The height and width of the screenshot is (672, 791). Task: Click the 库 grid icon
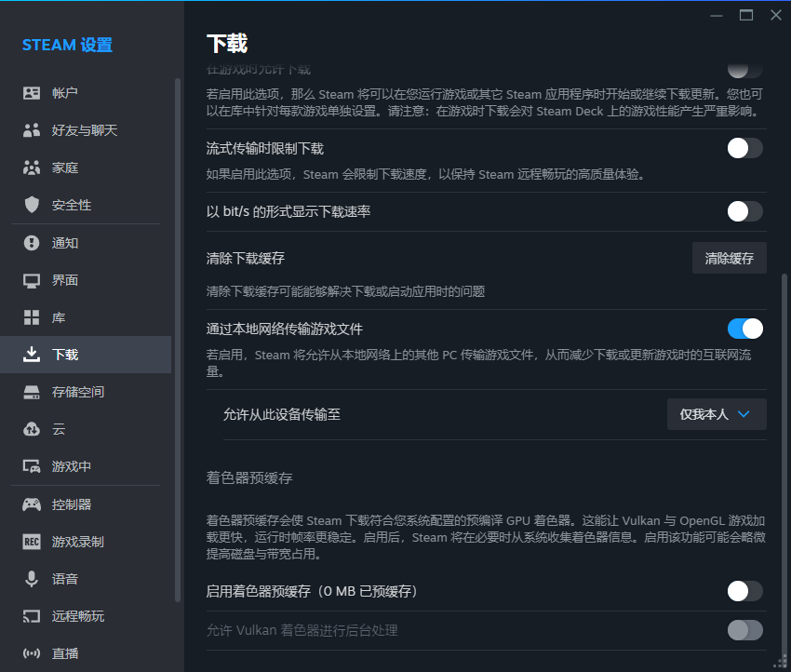pyautogui.click(x=32, y=317)
